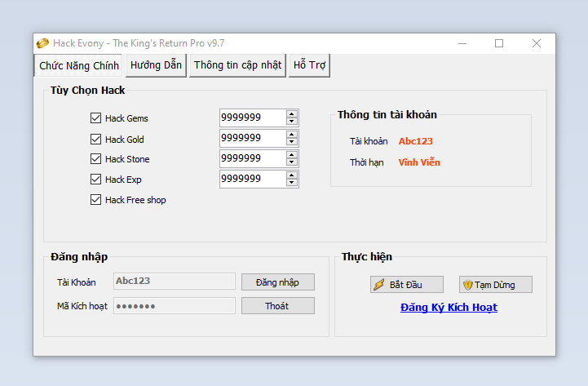
Task: Select the Hỗ Trợ tab
Action: (310, 65)
